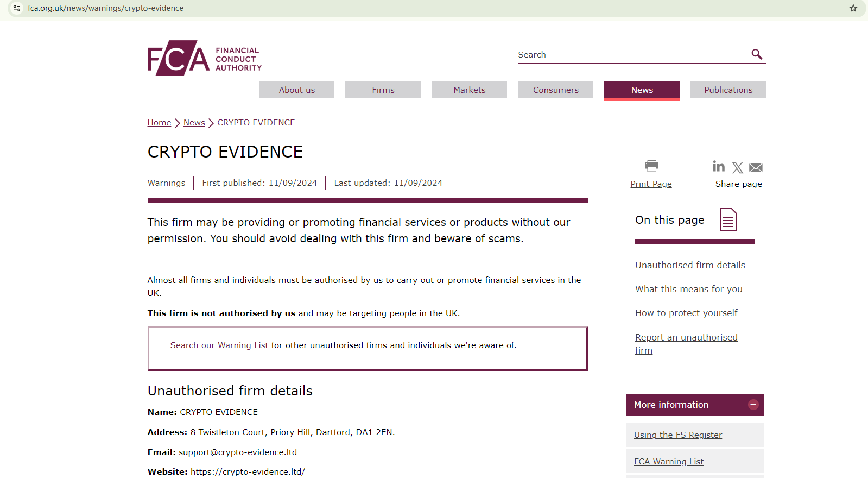Share page on X
This screenshot has height=478, width=868.
(x=737, y=167)
